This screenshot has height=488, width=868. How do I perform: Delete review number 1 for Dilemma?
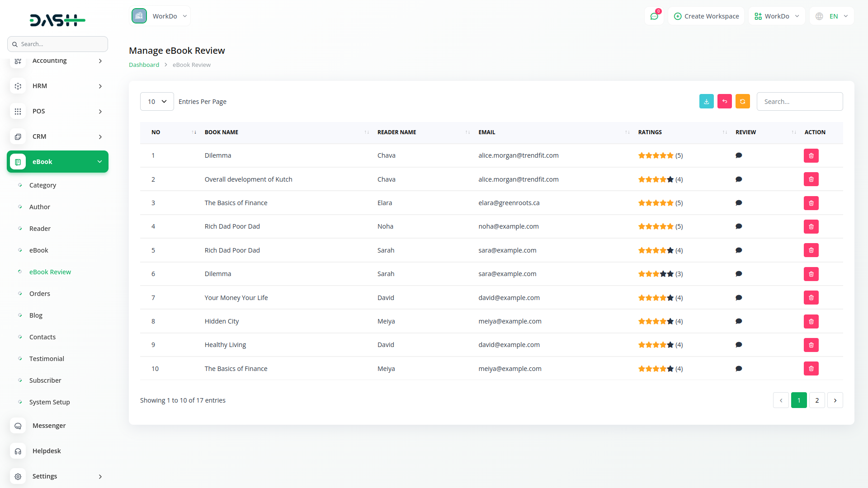[811, 155]
